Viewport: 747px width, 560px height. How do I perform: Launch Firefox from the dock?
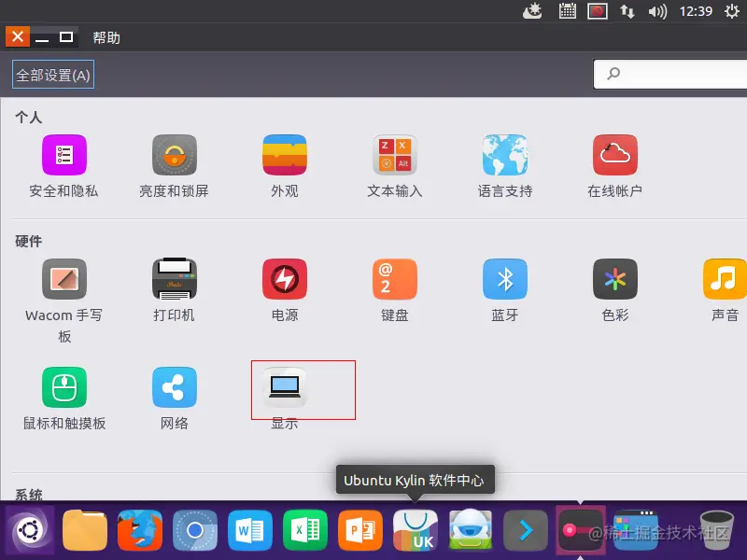pos(139,530)
